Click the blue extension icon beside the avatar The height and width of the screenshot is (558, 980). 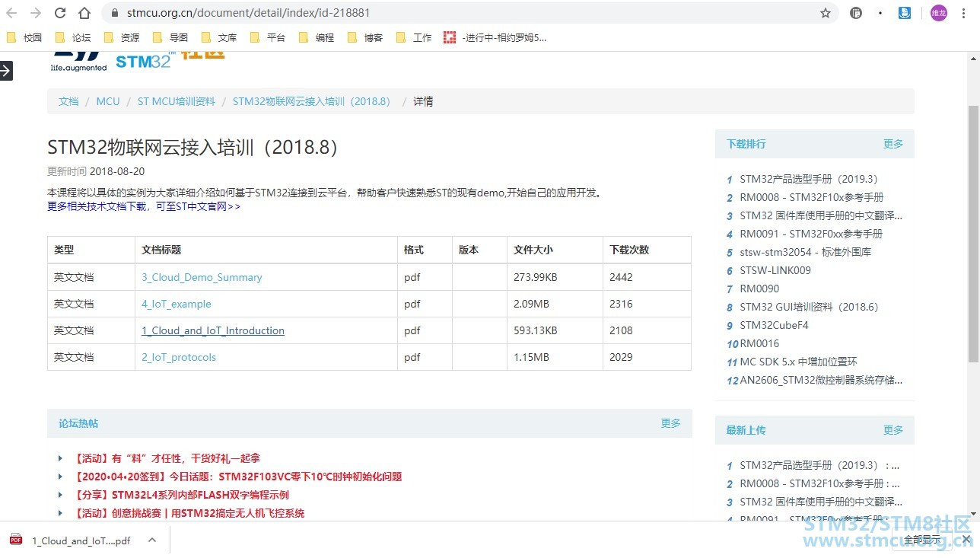pos(905,13)
